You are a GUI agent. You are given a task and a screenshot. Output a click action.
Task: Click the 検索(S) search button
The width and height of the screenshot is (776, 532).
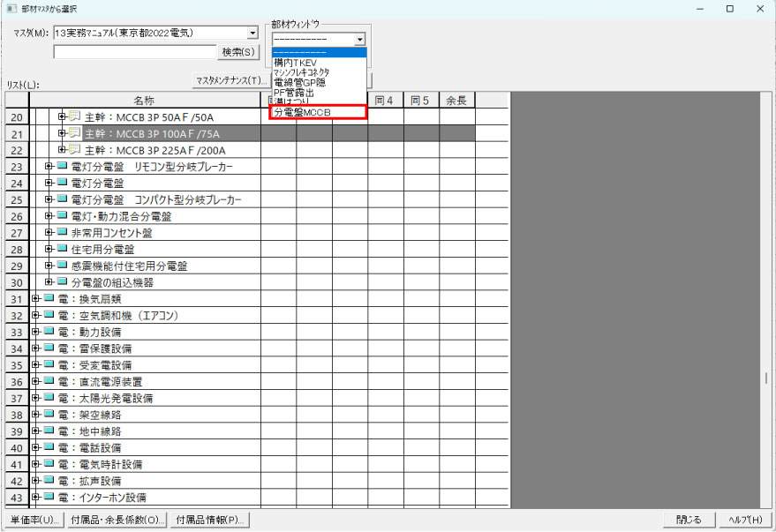point(238,52)
